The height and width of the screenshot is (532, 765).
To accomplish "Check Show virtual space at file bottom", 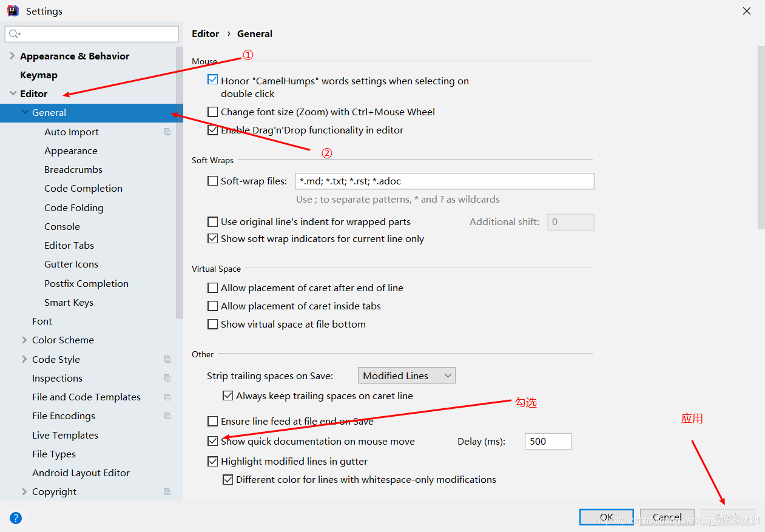I will [212, 324].
